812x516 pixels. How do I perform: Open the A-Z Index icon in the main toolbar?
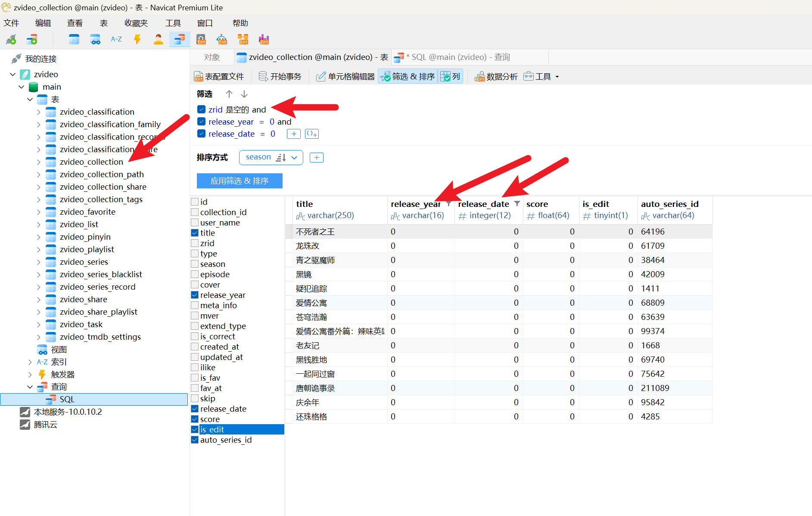tap(116, 39)
